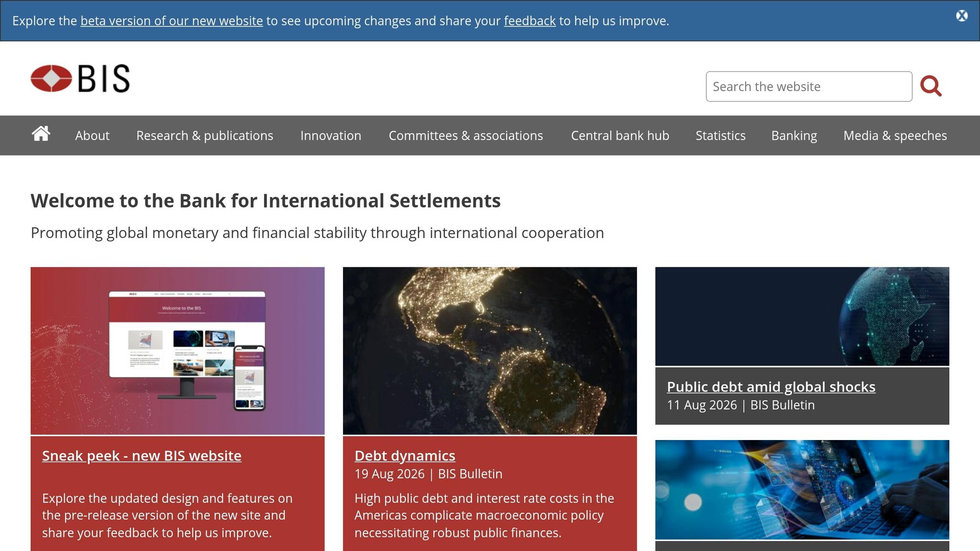
Task: Focus the Search the website field
Action: coord(809,87)
